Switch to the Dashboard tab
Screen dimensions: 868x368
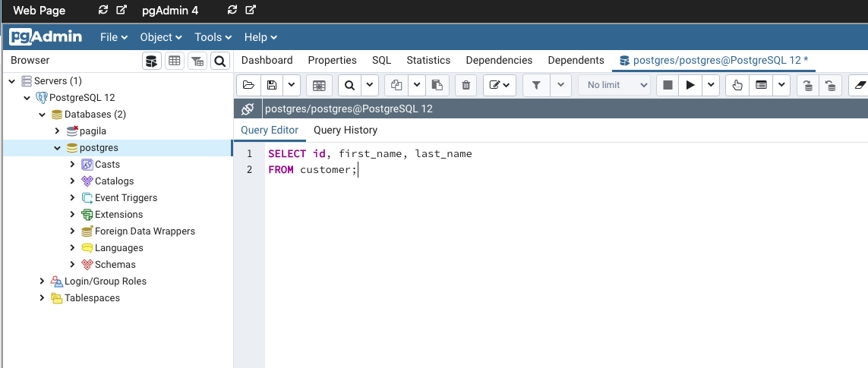(267, 60)
